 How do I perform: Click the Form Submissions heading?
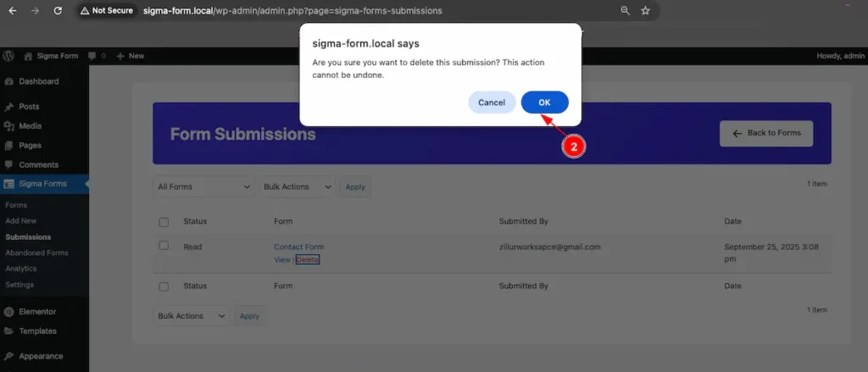(243, 134)
